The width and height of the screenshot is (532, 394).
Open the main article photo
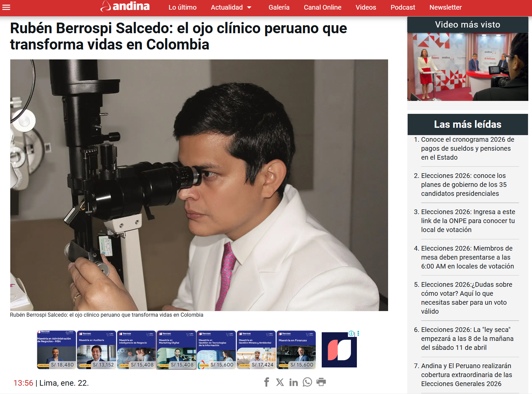(x=199, y=185)
